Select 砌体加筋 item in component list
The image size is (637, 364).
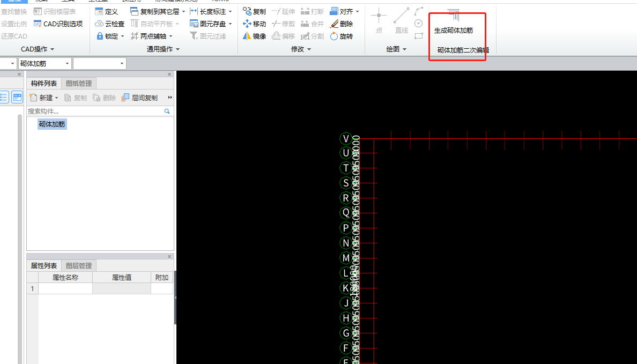[x=52, y=124]
